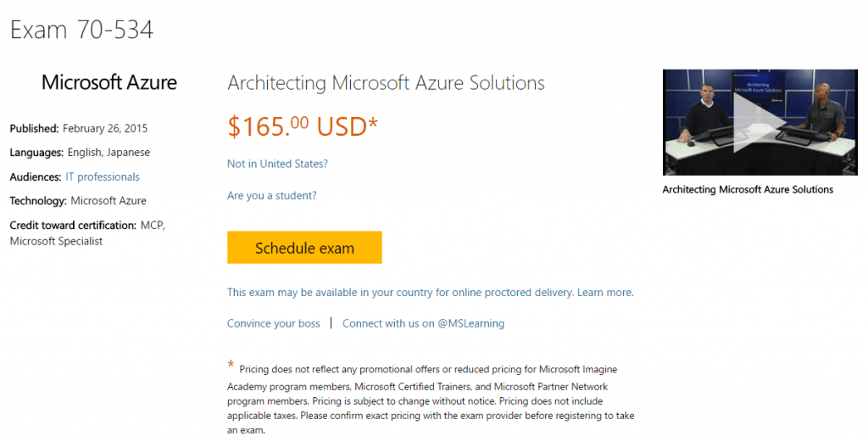Click the 'Audiences:' label
Viewport: 868px width, 442px height.
36,177
